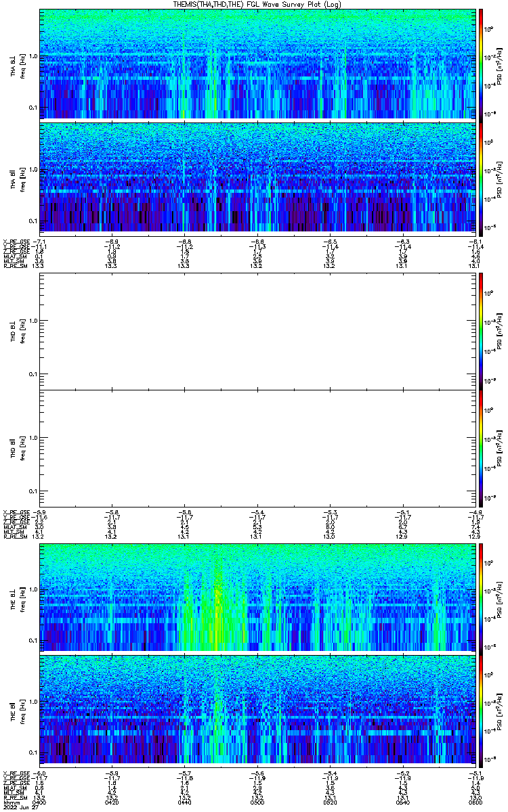Select the THE B-parallel spectrogram panel
Viewport: 508px width, 812px height.
click(x=256, y=710)
